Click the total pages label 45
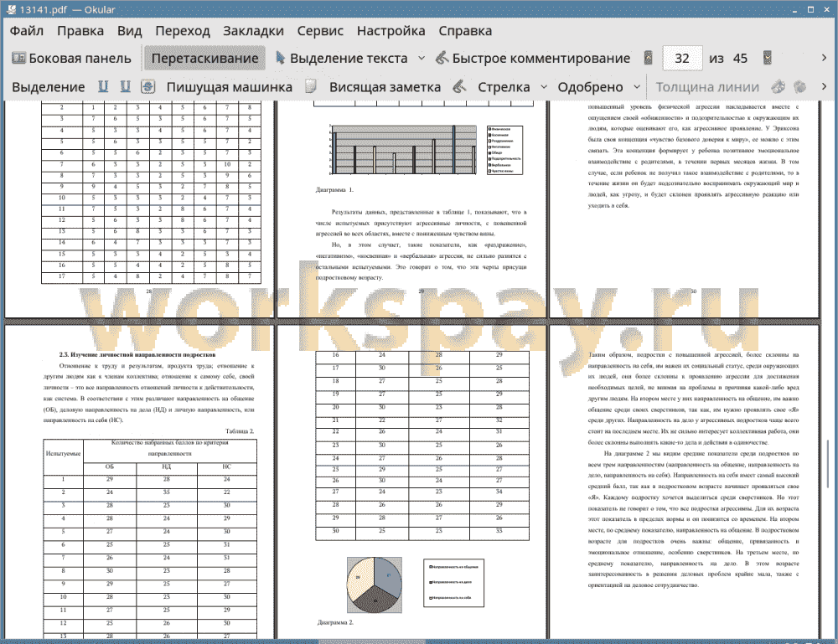 (740, 59)
